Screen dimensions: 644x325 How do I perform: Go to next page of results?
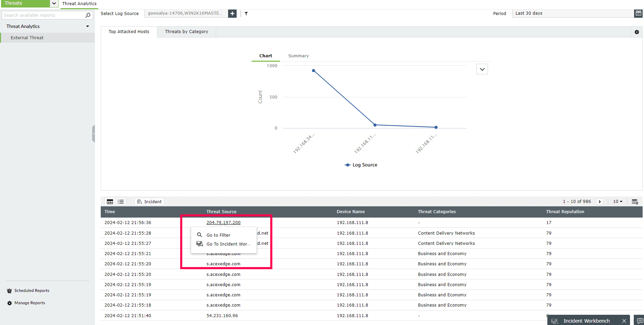coord(600,202)
